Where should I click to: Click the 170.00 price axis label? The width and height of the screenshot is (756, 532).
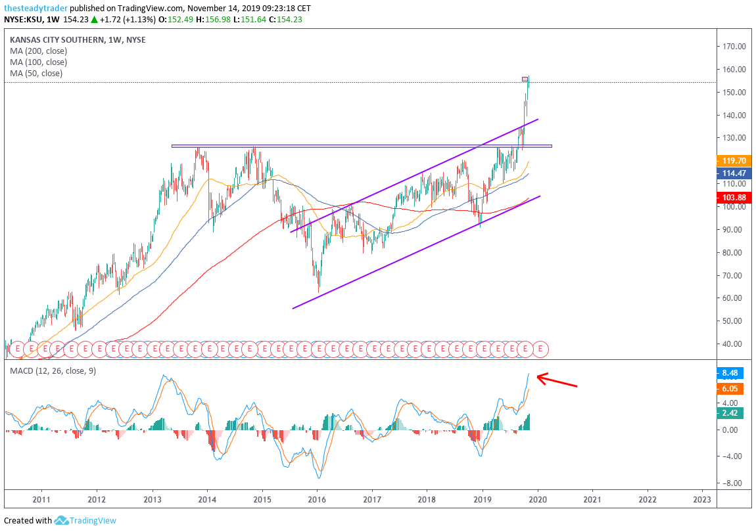tap(734, 47)
